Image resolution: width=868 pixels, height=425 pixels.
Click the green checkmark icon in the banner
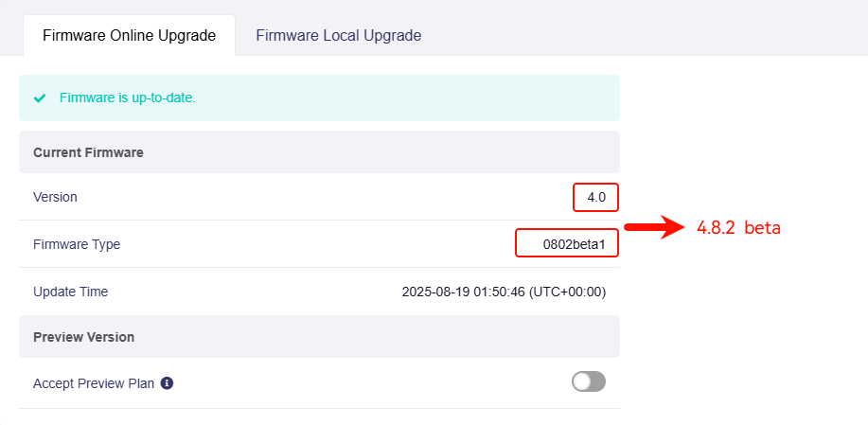40,97
